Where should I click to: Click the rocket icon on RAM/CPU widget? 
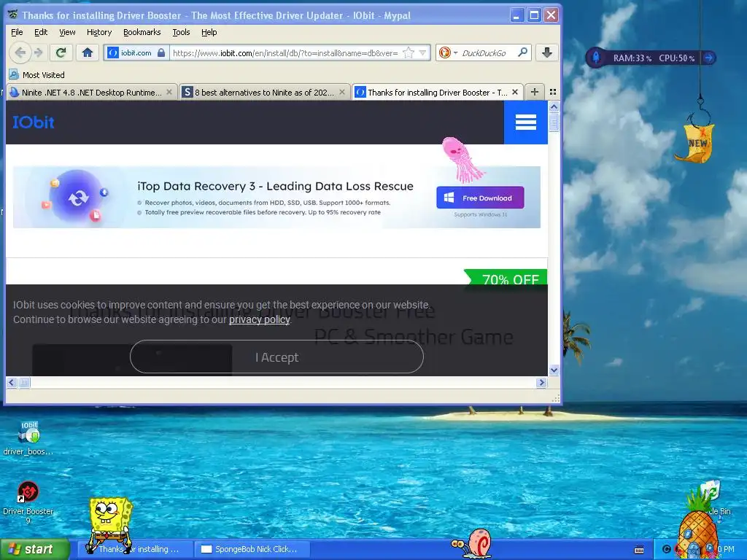(x=595, y=58)
